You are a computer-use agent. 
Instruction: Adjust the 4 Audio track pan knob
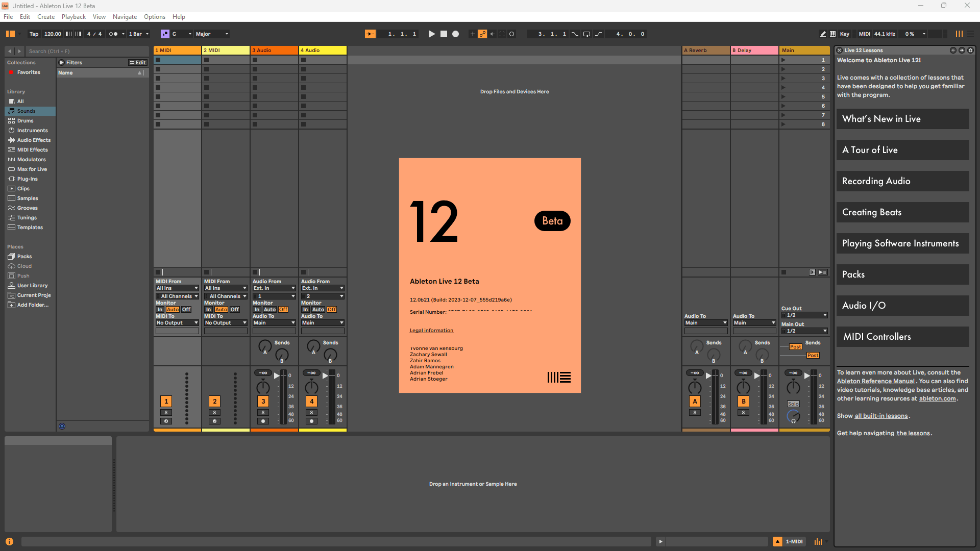pyautogui.click(x=311, y=388)
